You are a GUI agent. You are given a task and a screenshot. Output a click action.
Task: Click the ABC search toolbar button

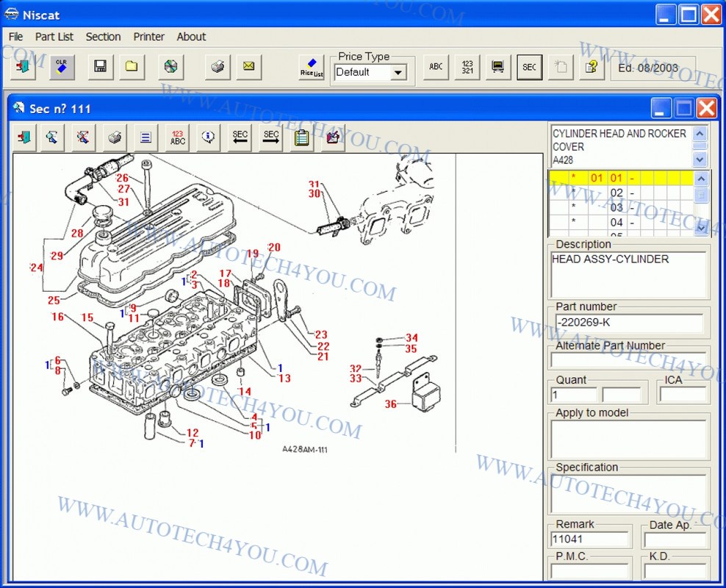click(x=436, y=67)
